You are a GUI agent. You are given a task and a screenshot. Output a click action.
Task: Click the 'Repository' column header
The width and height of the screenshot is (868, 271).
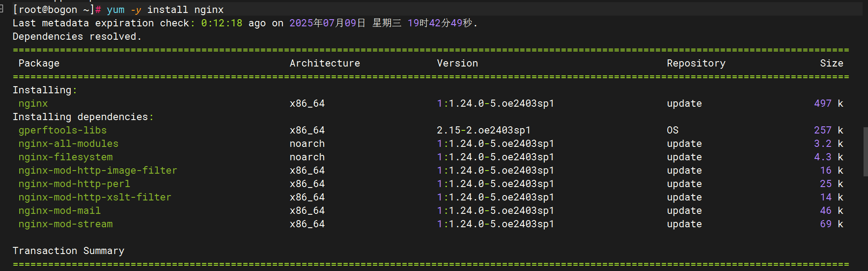pos(696,63)
